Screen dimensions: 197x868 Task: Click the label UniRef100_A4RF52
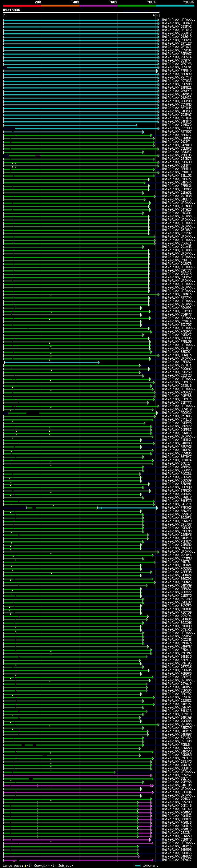coord(177,450)
